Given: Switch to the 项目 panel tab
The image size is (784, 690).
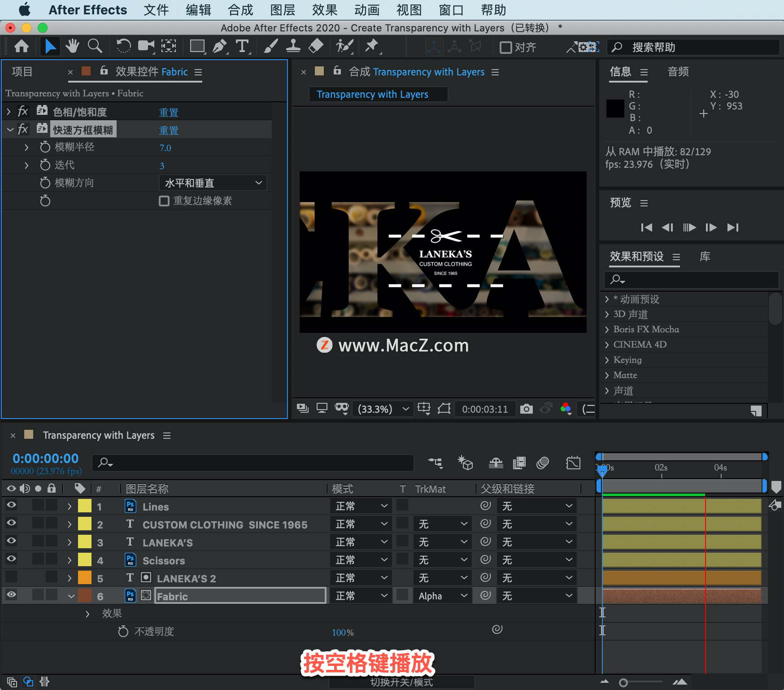Looking at the screenshot, I should (x=22, y=72).
